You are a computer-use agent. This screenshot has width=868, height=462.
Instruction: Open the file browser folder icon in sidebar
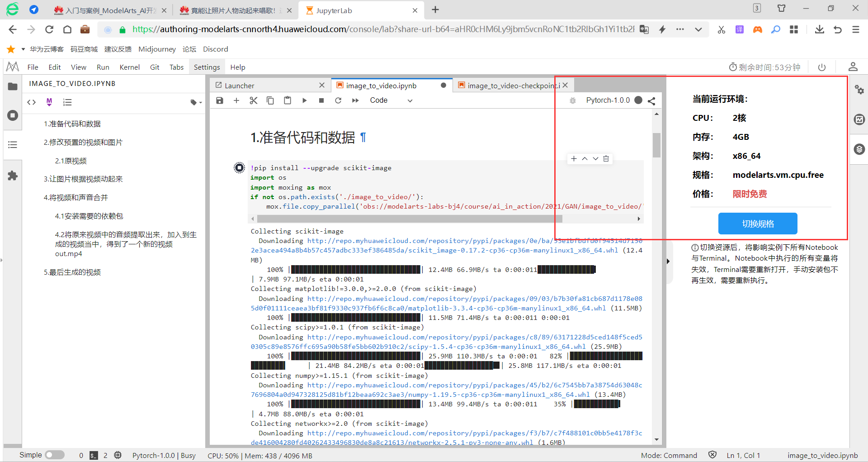pyautogui.click(x=13, y=86)
